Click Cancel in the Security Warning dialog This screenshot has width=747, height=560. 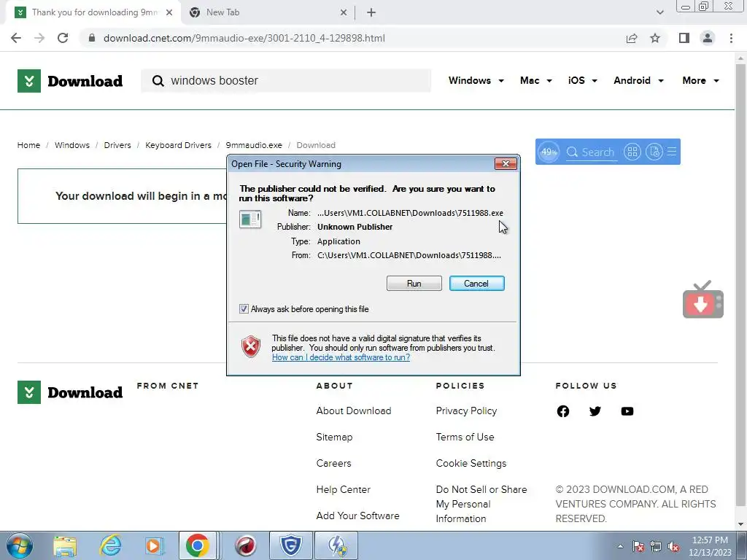click(476, 284)
